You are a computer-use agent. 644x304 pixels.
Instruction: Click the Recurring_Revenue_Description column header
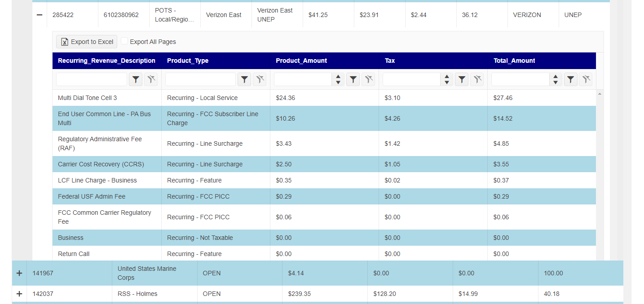(x=106, y=61)
